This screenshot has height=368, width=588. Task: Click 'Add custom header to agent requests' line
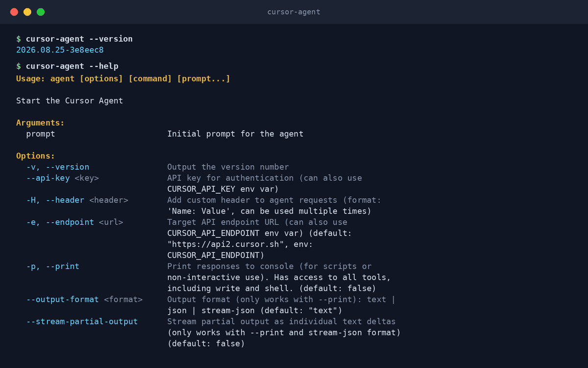274,200
